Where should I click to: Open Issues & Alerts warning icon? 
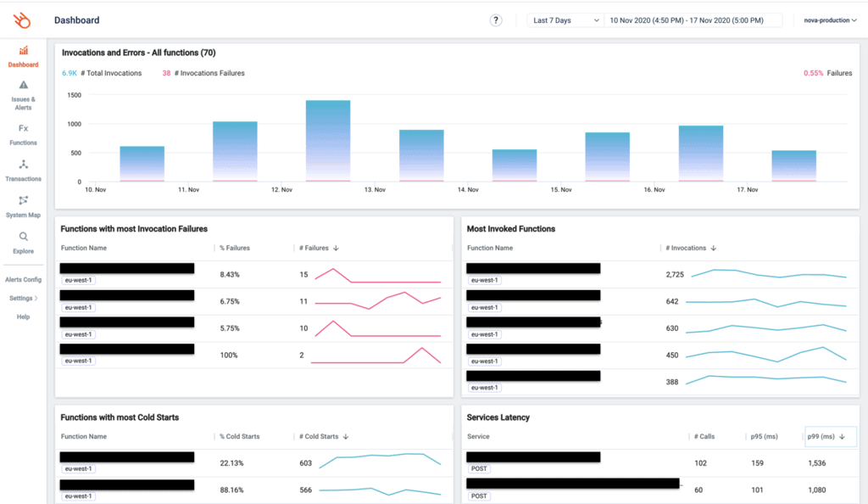tap(23, 85)
